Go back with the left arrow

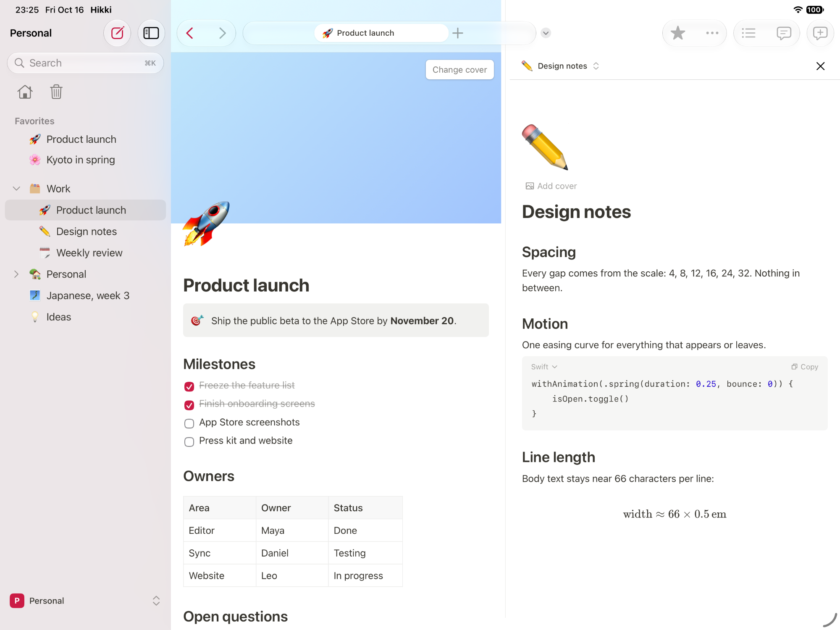click(190, 33)
